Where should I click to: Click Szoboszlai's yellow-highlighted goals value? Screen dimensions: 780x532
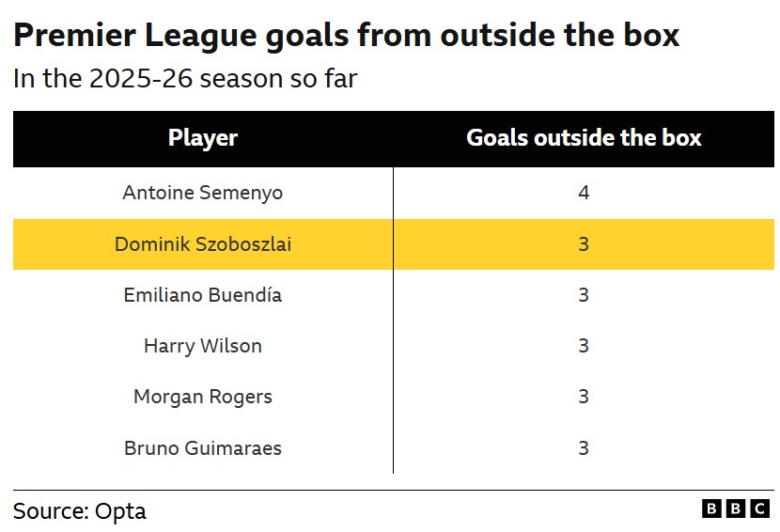point(584,244)
